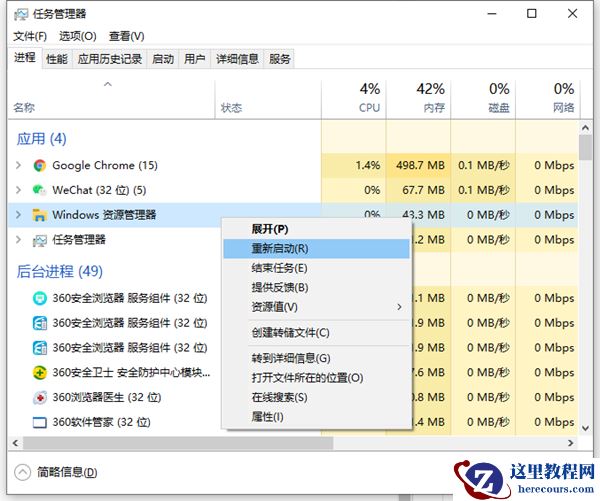Viewport: 600px width, 501px height.
Task: Click the 360安全卫士 安全防护中心 icon
Action: coord(40,372)
